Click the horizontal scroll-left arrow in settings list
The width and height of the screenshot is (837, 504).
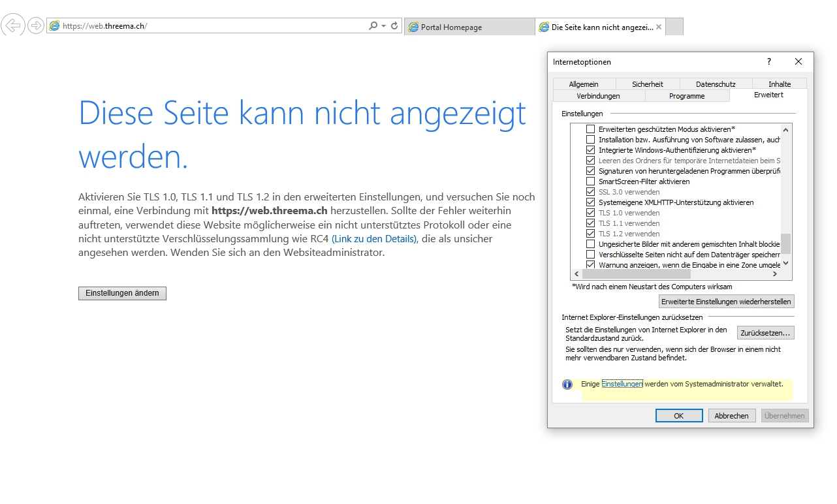point(576,274)
